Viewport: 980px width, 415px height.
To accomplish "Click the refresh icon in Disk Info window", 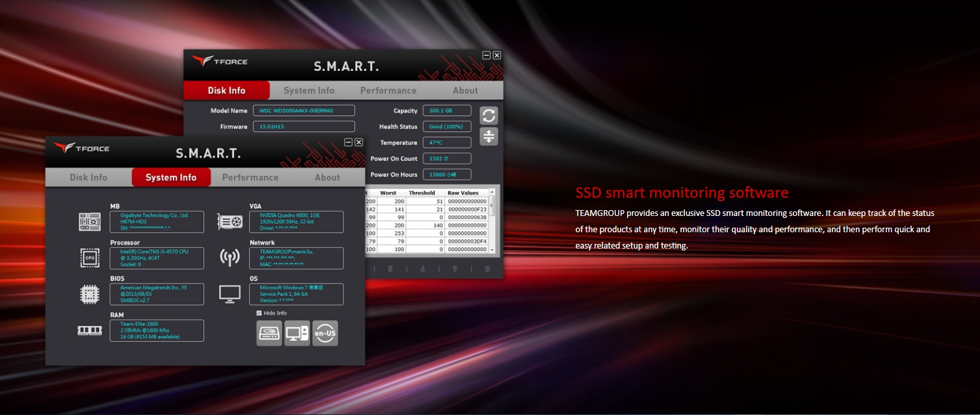I will pyautogui.click(x=489, y=116).
